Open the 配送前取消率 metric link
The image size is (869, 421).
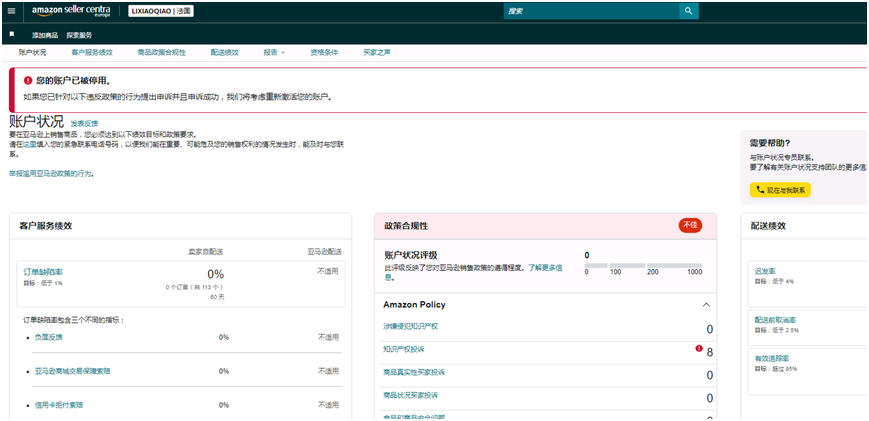click(x=775, y=320)
